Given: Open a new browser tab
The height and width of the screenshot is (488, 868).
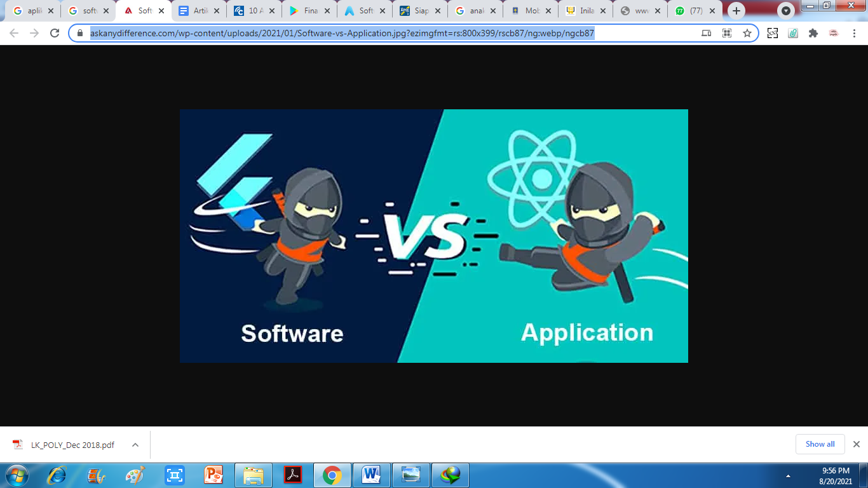Looking at the screenshot, I should [736, 11].
